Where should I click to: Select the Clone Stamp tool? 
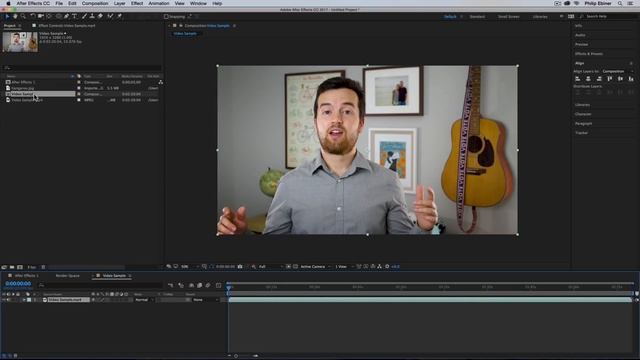(x=92, y=16)
